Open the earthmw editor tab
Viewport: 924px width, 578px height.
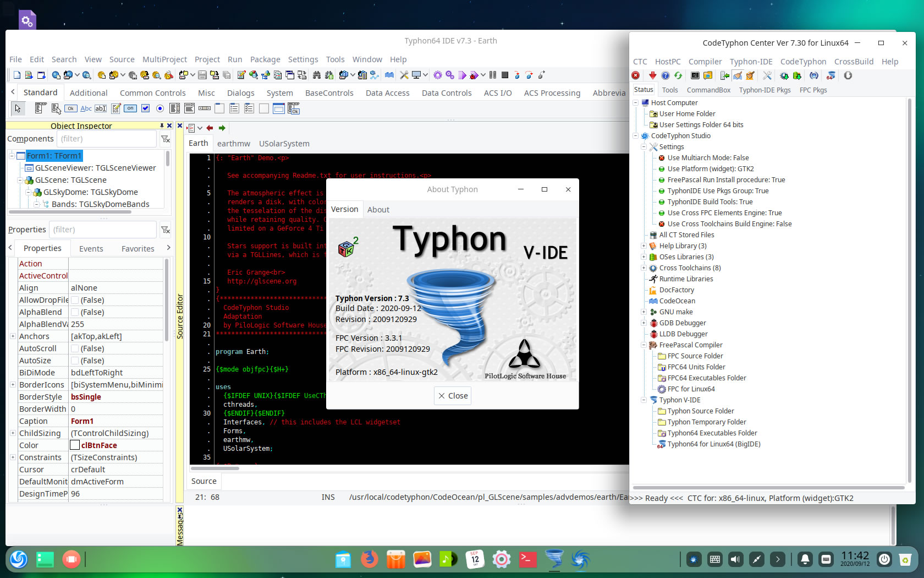[233, 144]
